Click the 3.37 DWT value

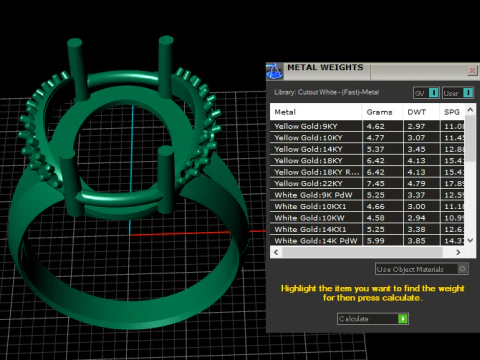coord(416,195)
